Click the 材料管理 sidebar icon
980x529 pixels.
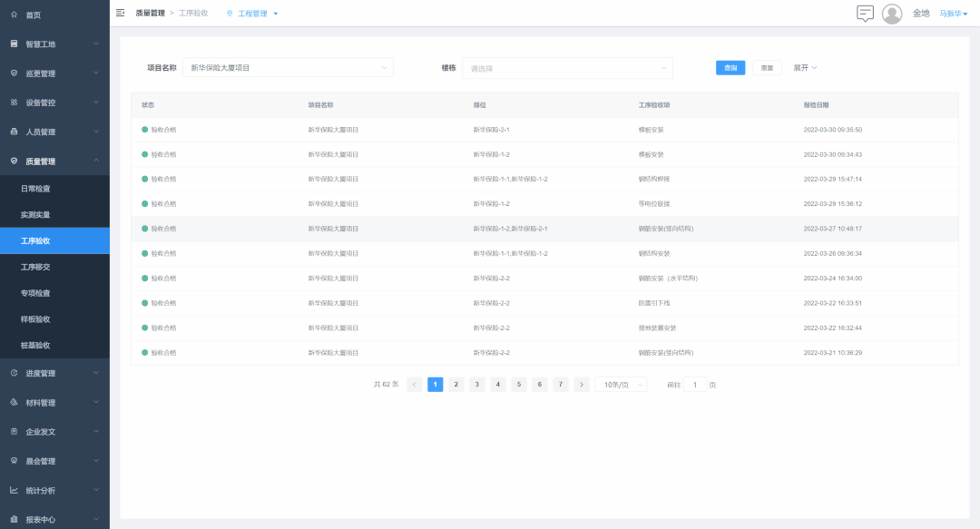(14, 402)
